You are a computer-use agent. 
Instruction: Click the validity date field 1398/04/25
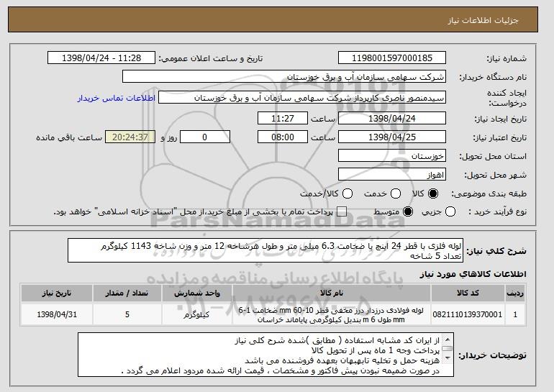click(392, 137)
